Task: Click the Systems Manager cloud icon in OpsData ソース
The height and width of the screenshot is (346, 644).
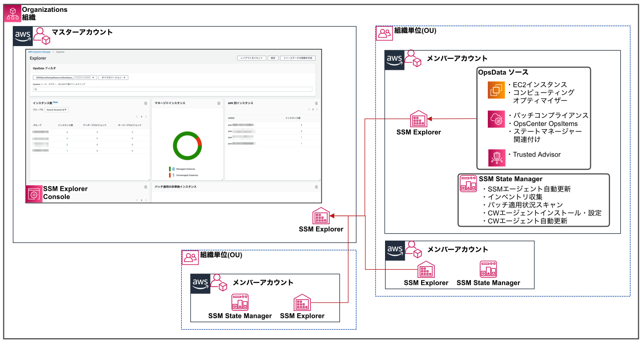Action: [x=496, y=119]
